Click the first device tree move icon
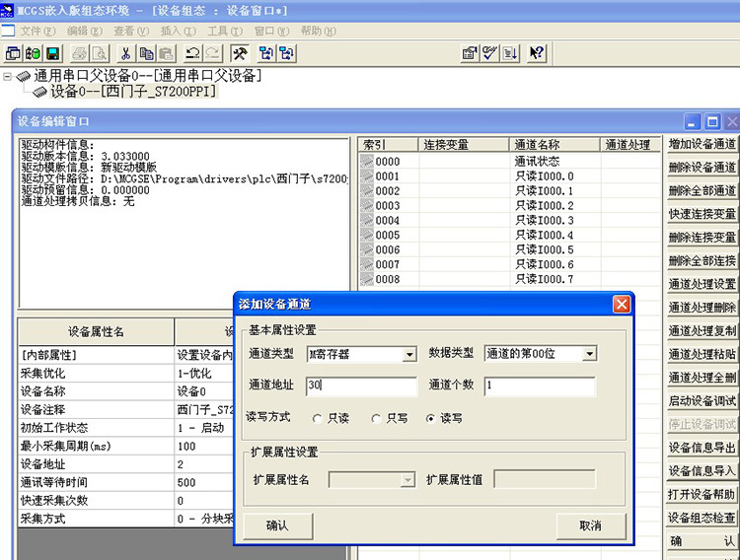This screenshot has height=560, width=740. [266, 53]
